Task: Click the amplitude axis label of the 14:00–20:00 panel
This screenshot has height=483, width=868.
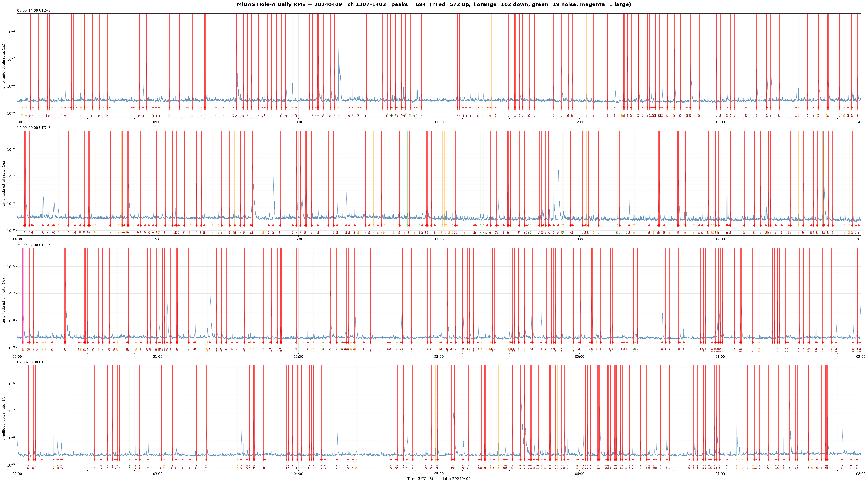Action: pos(4,183)
